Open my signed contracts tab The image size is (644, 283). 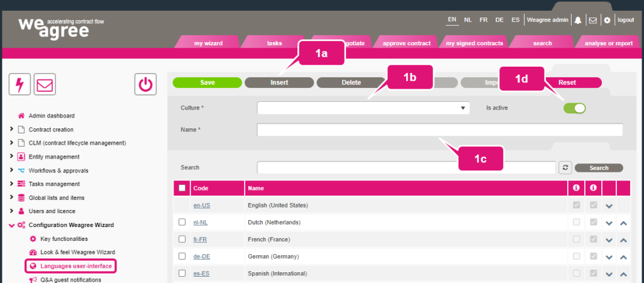point(474,43)
